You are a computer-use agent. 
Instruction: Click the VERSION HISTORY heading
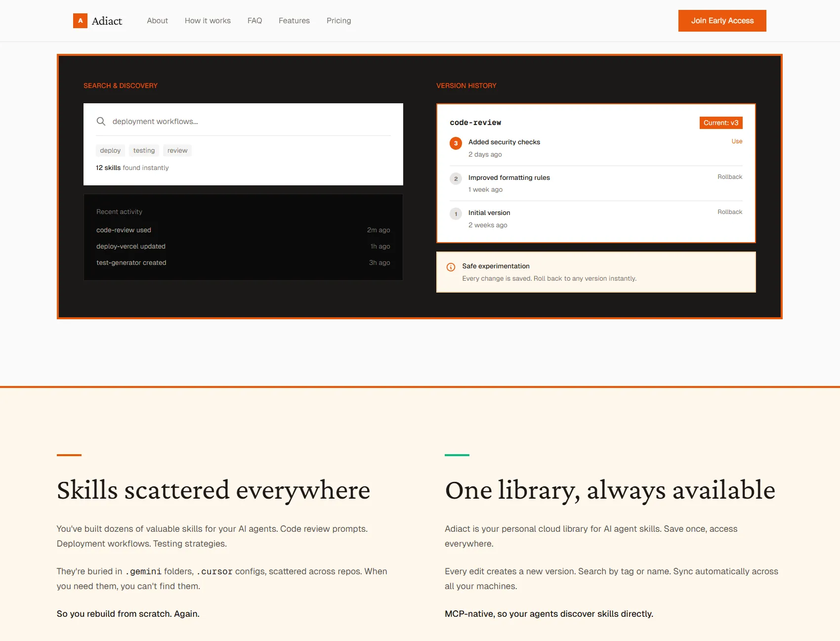tap(466, 85)
